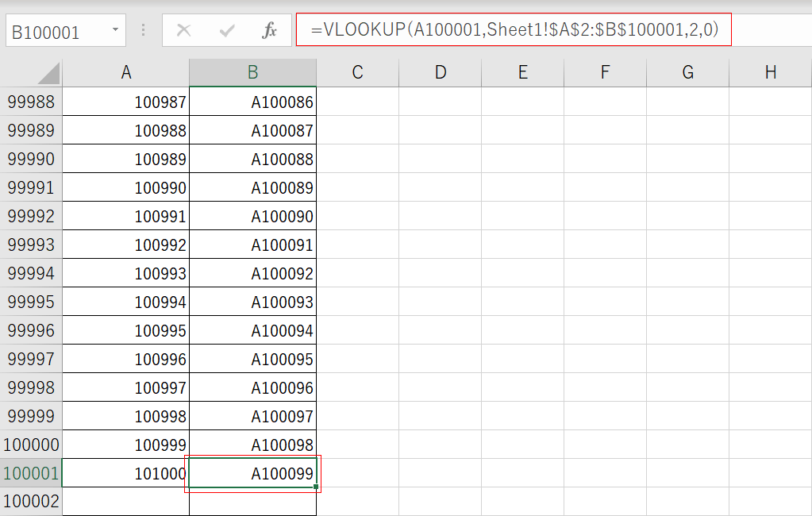Select row header 99999
812x516 pixels.
[x=31, y=415]
